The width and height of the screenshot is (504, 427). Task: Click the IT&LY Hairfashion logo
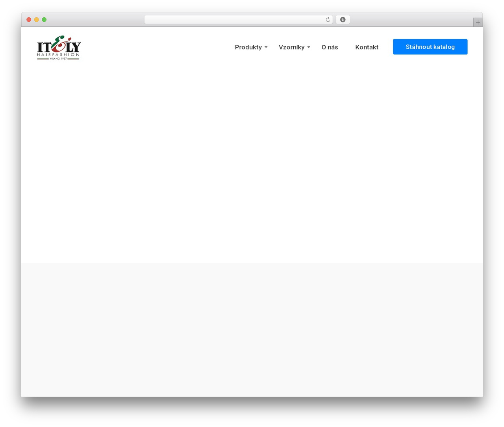tap(59, 47)
